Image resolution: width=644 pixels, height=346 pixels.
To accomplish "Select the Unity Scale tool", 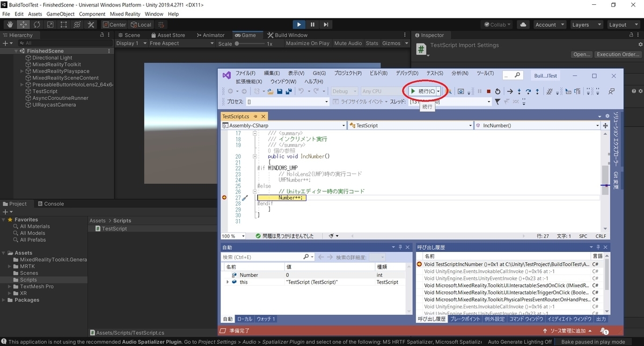I will pos(50,25).
